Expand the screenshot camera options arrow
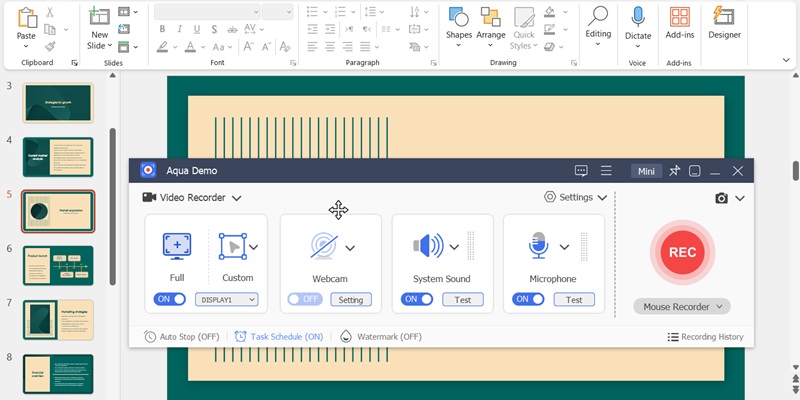The height and width of the screenshot is (400, 800). [x=740, y=198]
